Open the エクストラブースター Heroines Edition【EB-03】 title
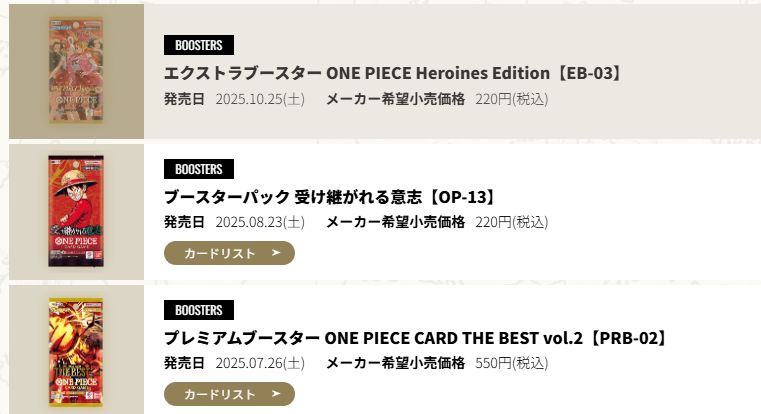The image size is (761, 414). coord(393,73)
